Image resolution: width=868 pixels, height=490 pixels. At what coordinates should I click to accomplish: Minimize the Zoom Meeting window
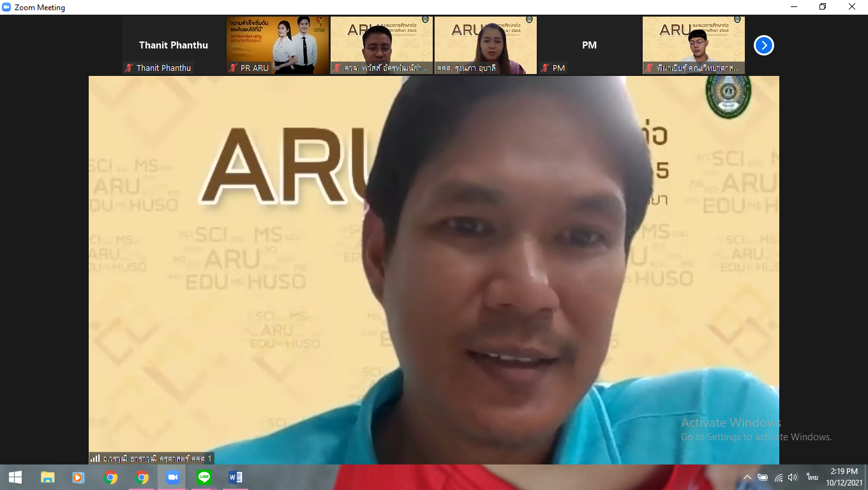pos(793,7)
